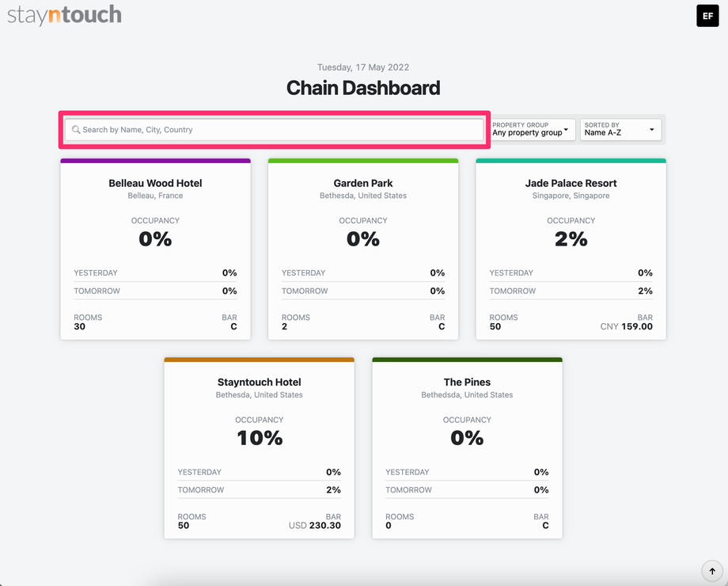The height and width of the screenshot is (586, 728).
Task: Click rooms count 2 on Garden Park
Action: (284, 327)
